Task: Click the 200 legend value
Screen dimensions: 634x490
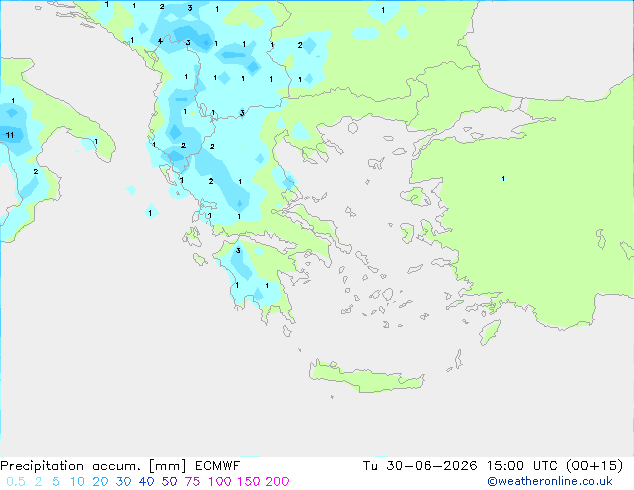Action: [277, 482]
